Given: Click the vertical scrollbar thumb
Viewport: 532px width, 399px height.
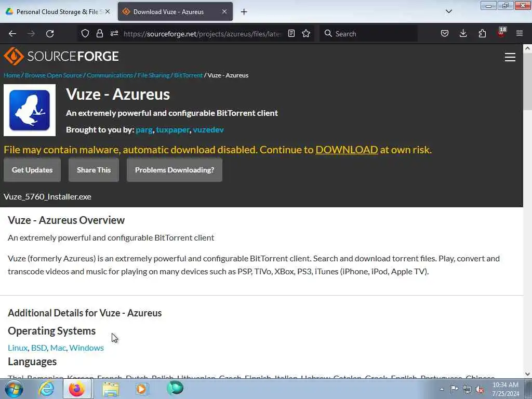Looking at the screenshot, I should pyautogui.click(x=527, y=81).
